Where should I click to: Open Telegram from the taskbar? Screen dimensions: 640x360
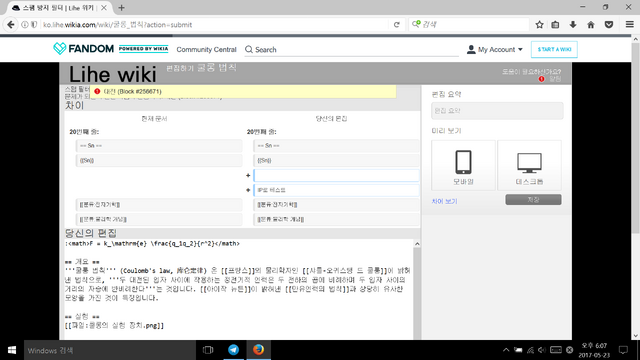(x=233, y=350)
